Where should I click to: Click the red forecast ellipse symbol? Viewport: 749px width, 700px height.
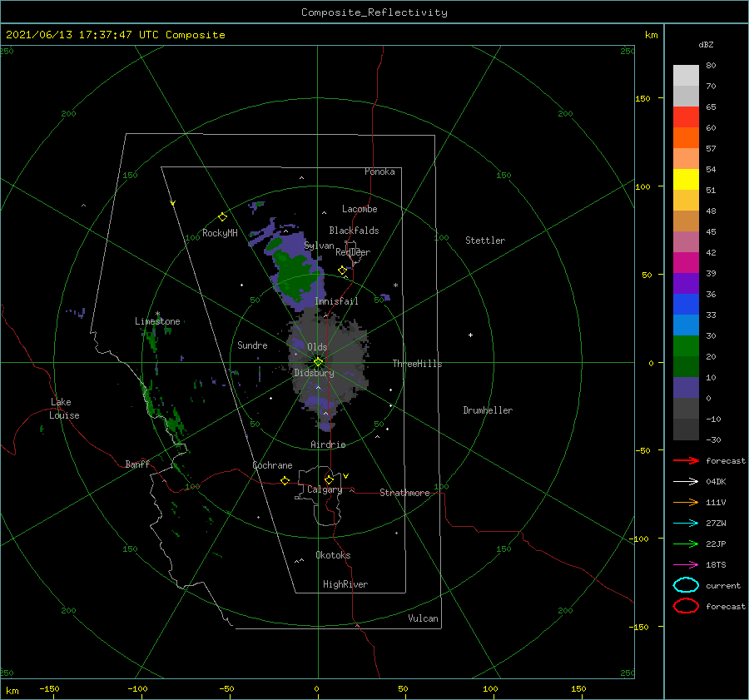(x=686, y=606)
